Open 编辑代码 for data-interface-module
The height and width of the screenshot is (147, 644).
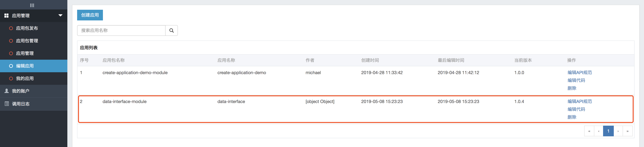coord(576,109)
